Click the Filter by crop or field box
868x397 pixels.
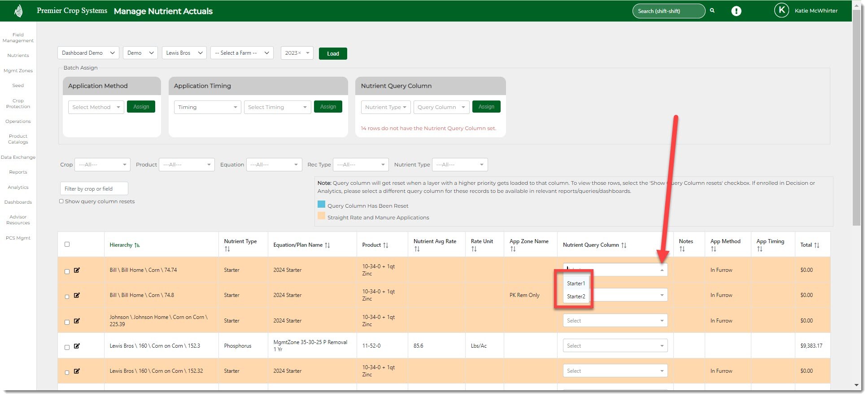(x=94, y=189)
